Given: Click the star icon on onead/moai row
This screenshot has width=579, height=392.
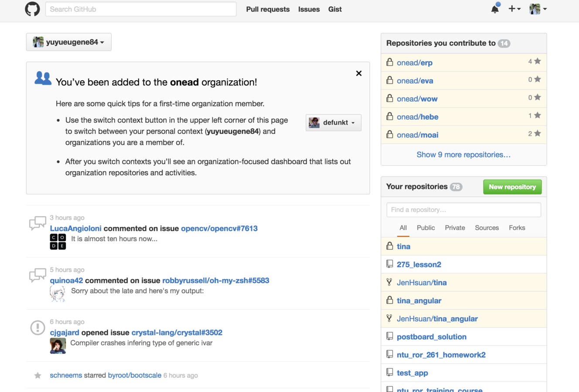Looking at the screenshot, I should [538, 134].
